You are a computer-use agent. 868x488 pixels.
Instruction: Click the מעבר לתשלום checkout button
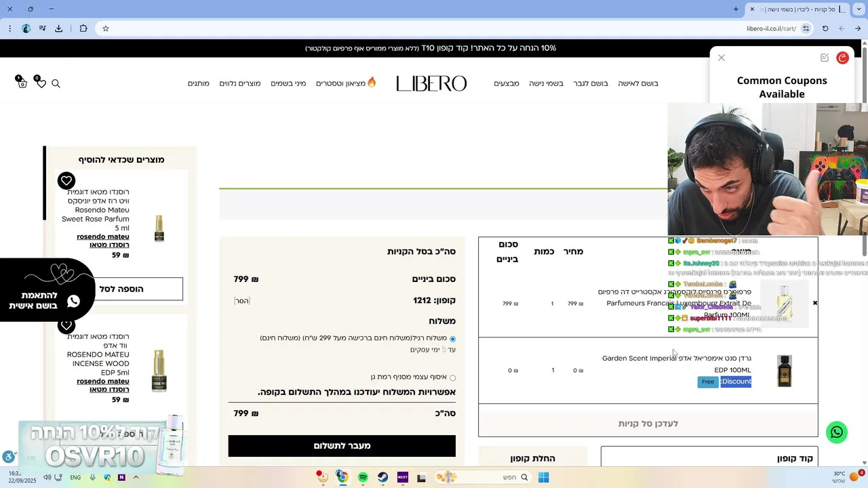[x=342, y=446]
